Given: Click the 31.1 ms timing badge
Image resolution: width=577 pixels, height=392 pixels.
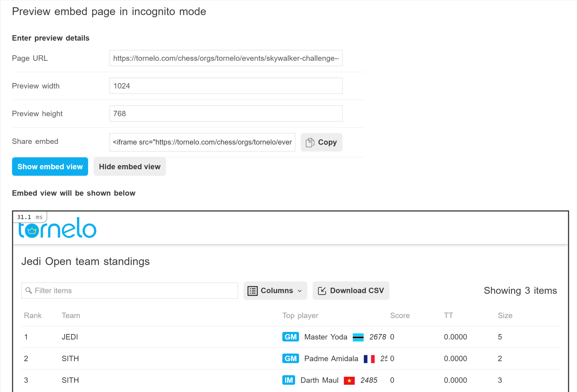Looking at the screenshot, I should click(x=30, y=217).
